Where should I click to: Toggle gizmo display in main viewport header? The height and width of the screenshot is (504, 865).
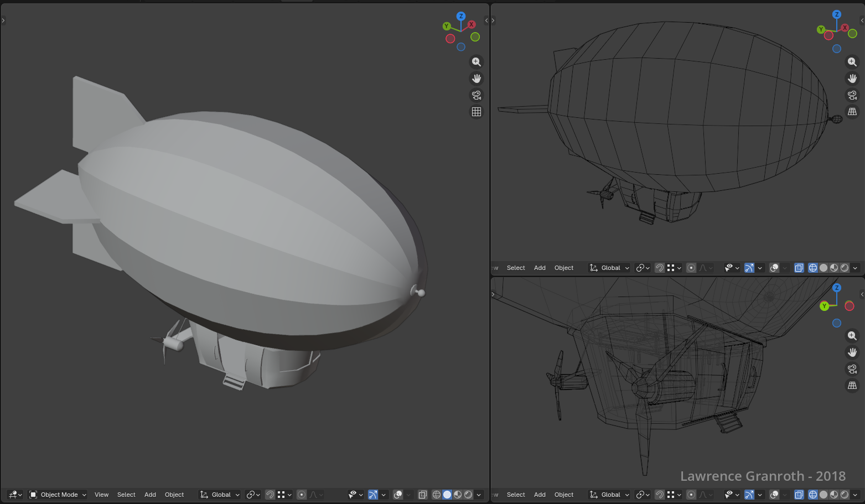pos(373,495)
